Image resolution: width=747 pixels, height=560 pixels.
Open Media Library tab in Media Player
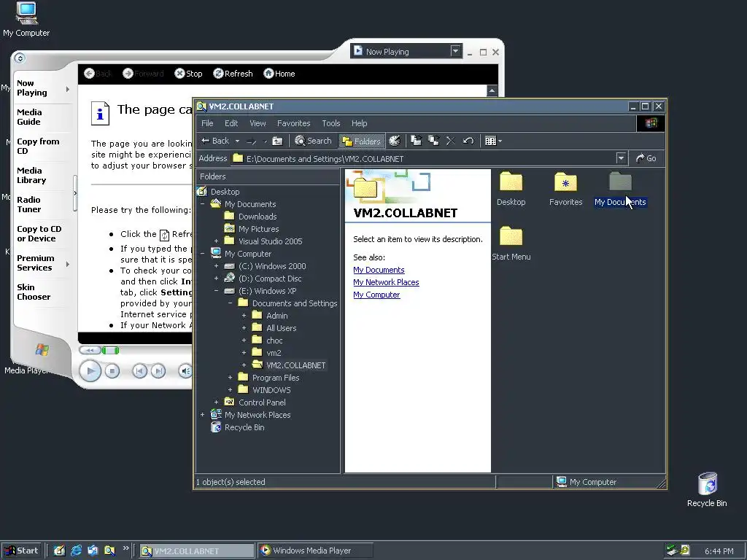pos(31,175)
